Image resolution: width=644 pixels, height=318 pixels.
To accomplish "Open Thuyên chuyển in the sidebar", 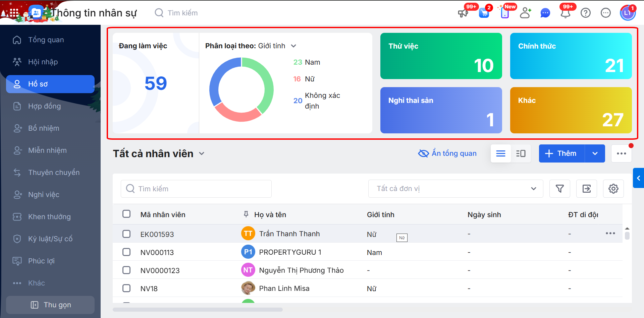I will tap(50, 173).
